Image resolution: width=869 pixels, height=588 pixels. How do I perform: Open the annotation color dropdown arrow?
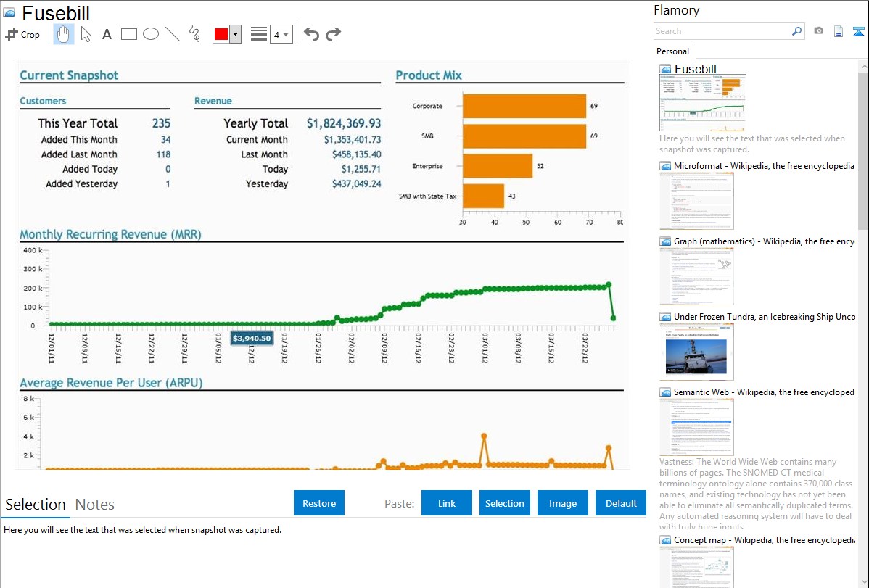(x=236, y=34)
